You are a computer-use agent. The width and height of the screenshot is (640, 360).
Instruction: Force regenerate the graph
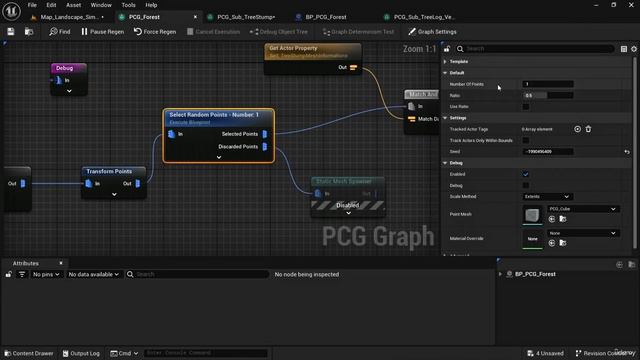click(155, 31)
